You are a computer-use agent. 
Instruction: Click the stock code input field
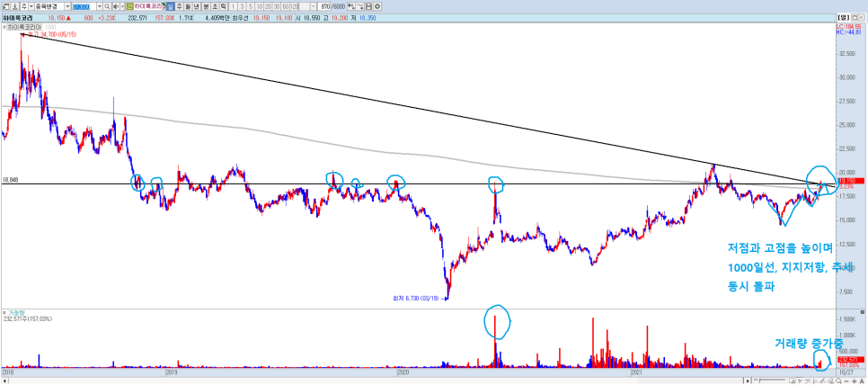(x=84, y=6)
